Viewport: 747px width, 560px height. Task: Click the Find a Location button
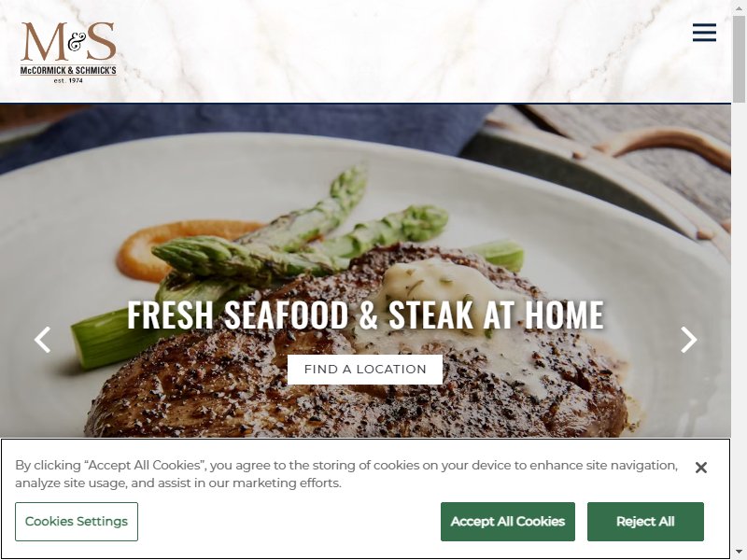pyautogui.click(x=365, y=369)
